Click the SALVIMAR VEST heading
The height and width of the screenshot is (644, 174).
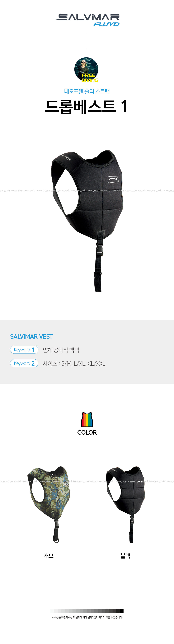31,336
